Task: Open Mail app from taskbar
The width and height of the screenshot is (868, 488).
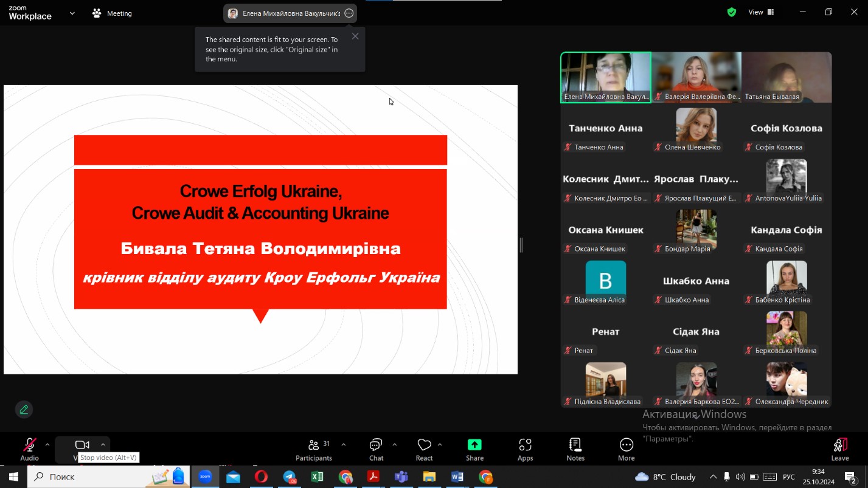Action: coord(233,477)
